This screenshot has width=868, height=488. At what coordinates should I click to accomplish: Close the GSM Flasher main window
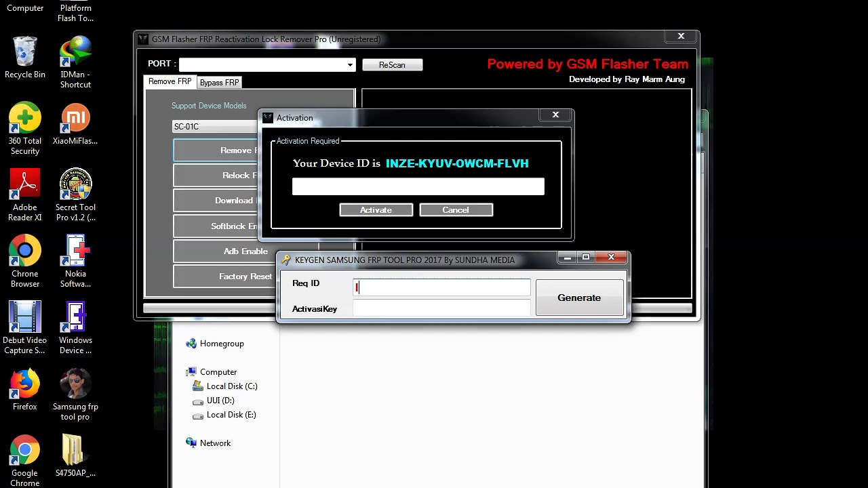click(x=681, y=37)
